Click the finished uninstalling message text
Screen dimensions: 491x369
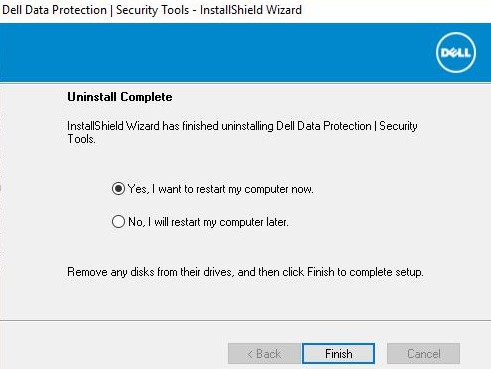(x=242, y=132)
